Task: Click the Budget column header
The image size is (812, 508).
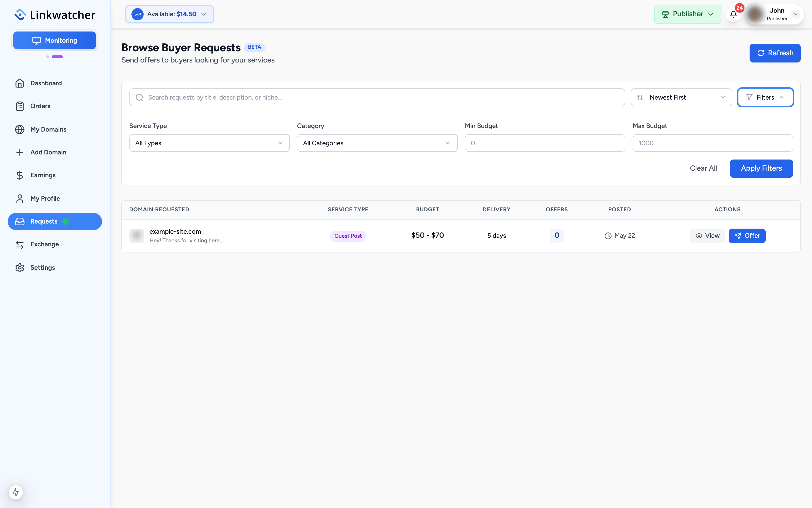Action: coord(428,209)
